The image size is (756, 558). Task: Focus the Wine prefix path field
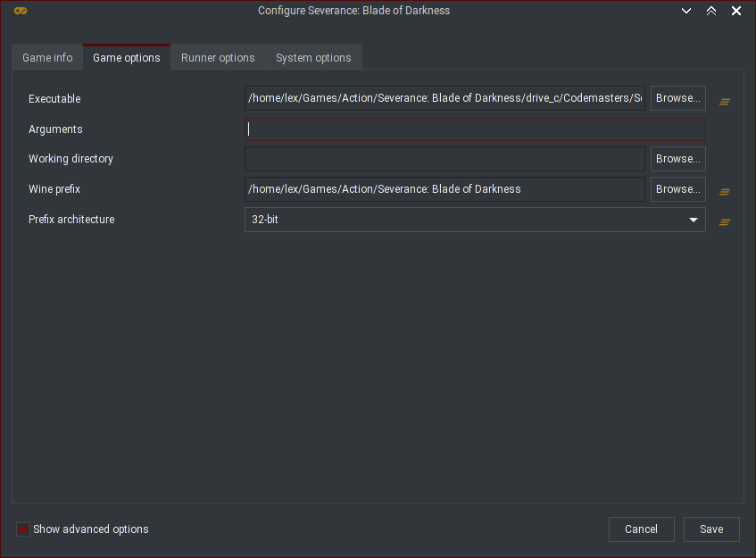(444, 189)
